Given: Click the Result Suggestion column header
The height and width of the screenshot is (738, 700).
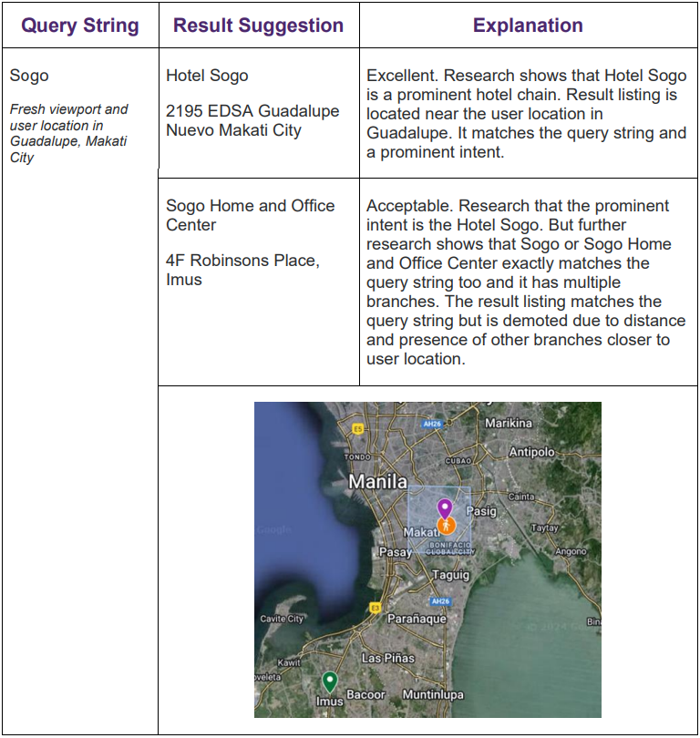Looking at the screenshot, I should (x=259, y=26).
